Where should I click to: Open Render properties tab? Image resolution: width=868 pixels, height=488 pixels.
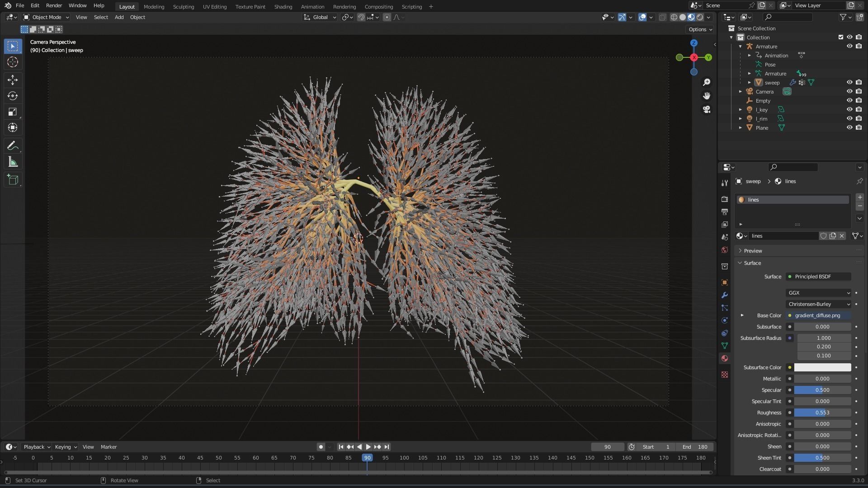coord(725,199)
